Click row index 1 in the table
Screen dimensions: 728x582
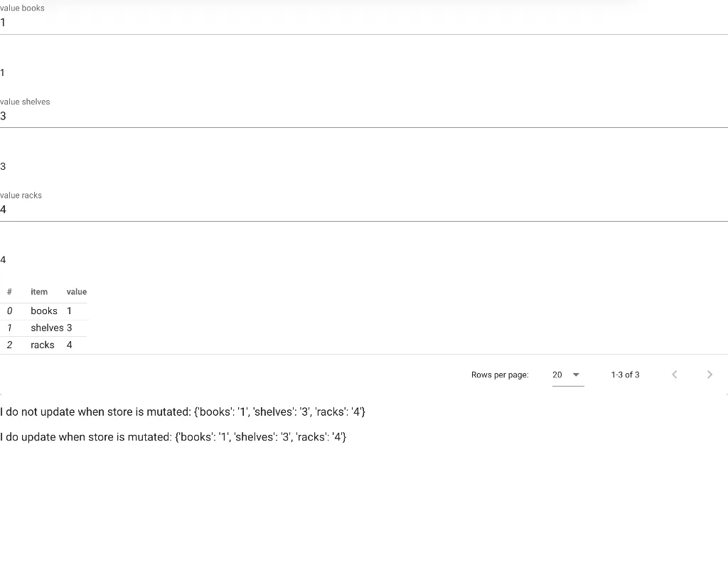tap(9, 328)
